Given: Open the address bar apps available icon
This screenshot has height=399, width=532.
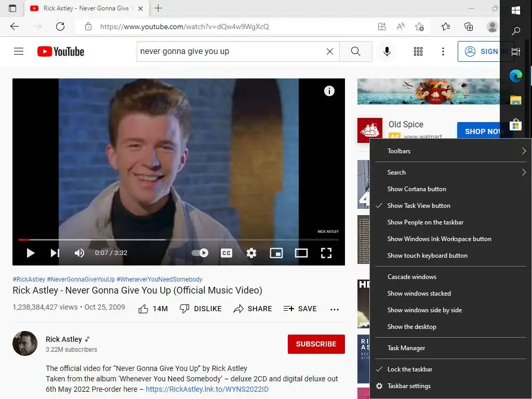Looking at the screenshot, I should pos(382,26).
